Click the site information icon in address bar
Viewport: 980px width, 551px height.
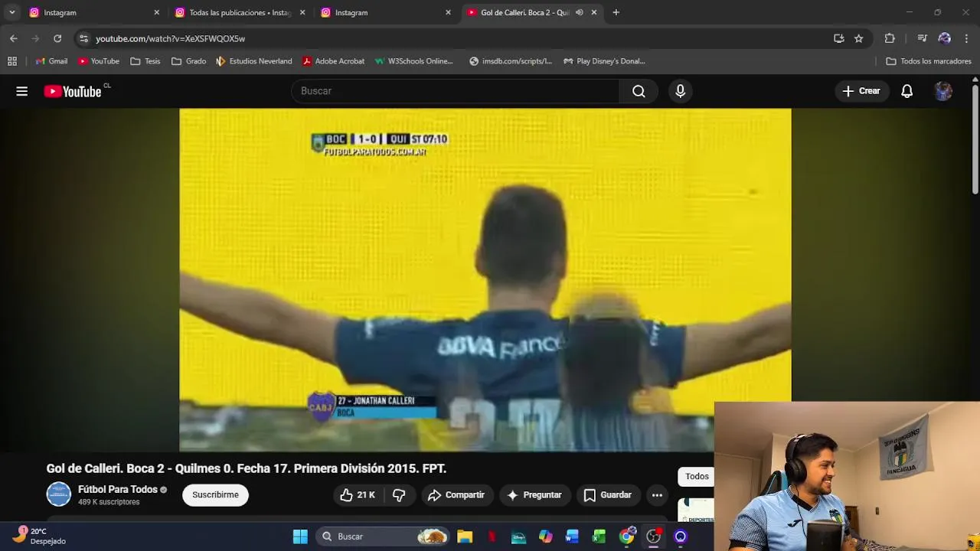click(x=83, y=38)
